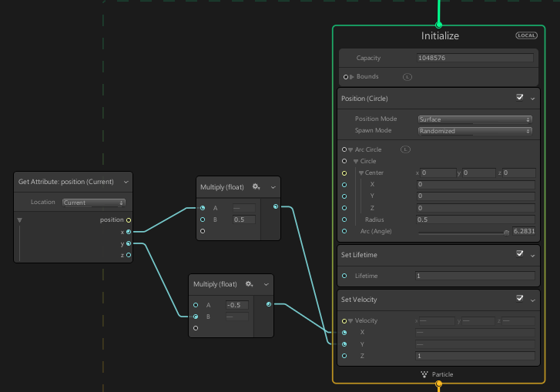Click the Lifetime value field

pyautogui.click(x=475, y=276)
